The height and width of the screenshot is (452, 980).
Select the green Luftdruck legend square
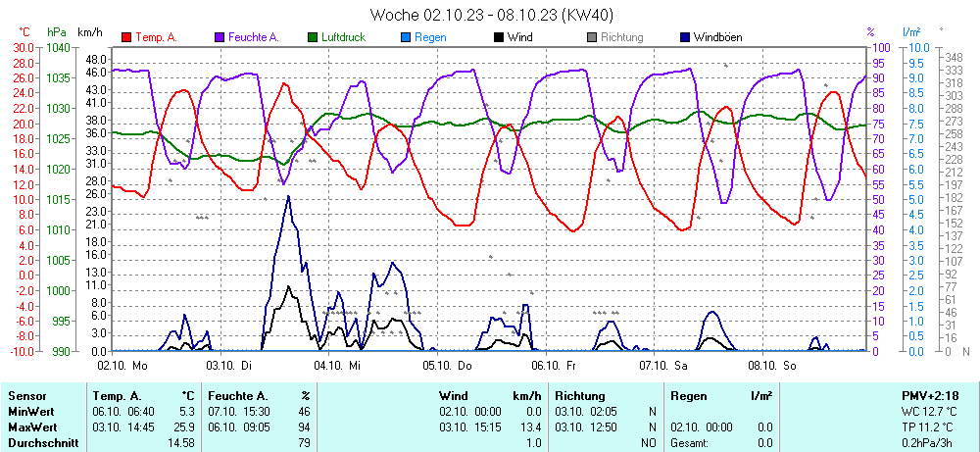click(x=313, y=37)
